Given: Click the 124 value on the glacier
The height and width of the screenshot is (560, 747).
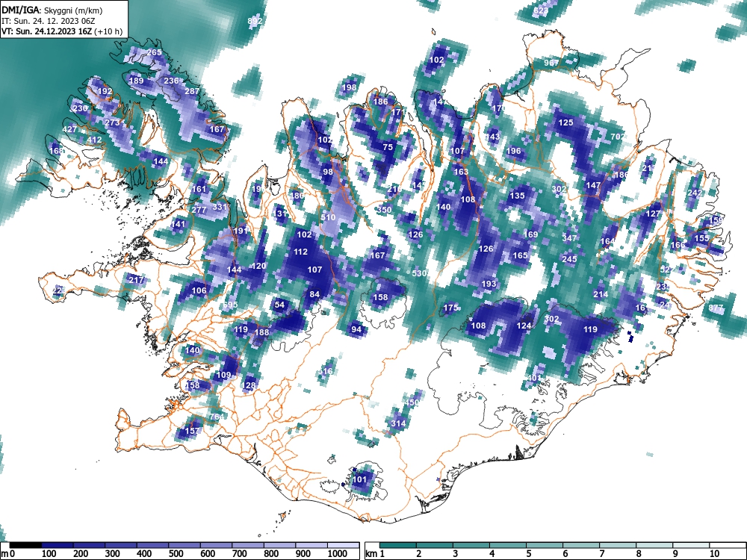Looking at the screenshot, I should [524, 326].
